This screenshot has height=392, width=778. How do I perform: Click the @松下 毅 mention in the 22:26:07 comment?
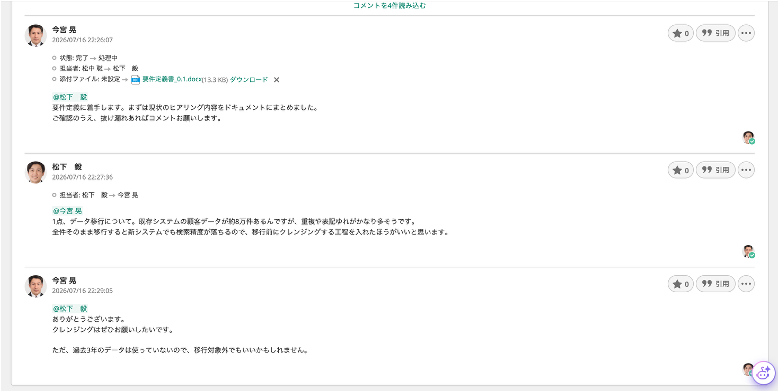coord(70,97)
